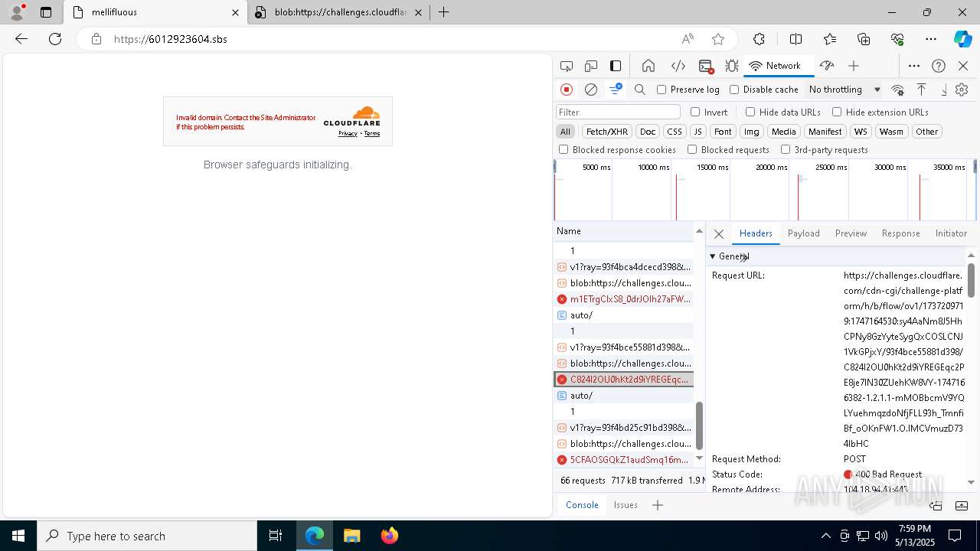Select the 5CFAOSGQkZ1audSmq16m failed request
Image resolution: width=980 pixels, height=551 pixels.
pos(624,460)
